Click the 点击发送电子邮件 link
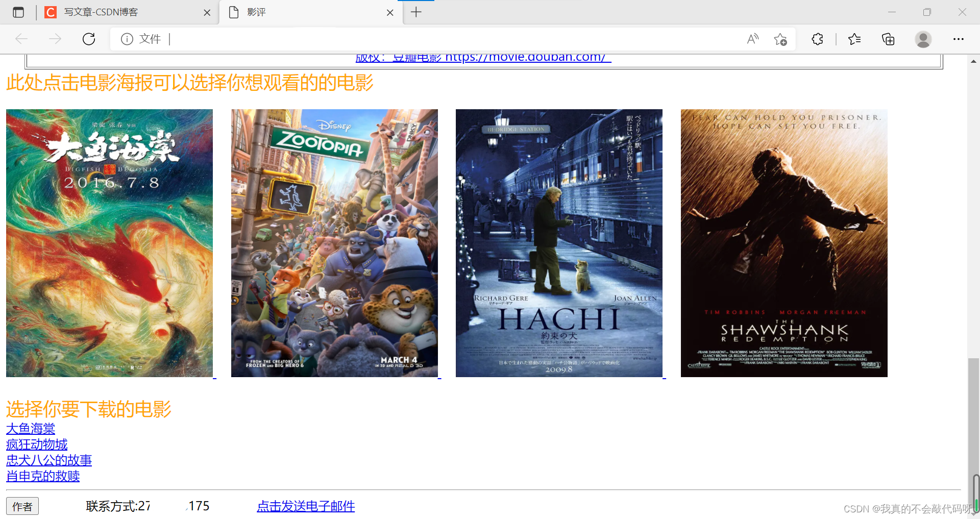 pos(306,506)
